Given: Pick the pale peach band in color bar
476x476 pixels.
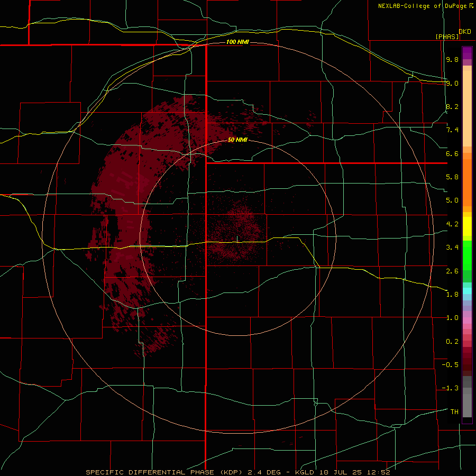Looking at the screenshot, I should (467, 108).
